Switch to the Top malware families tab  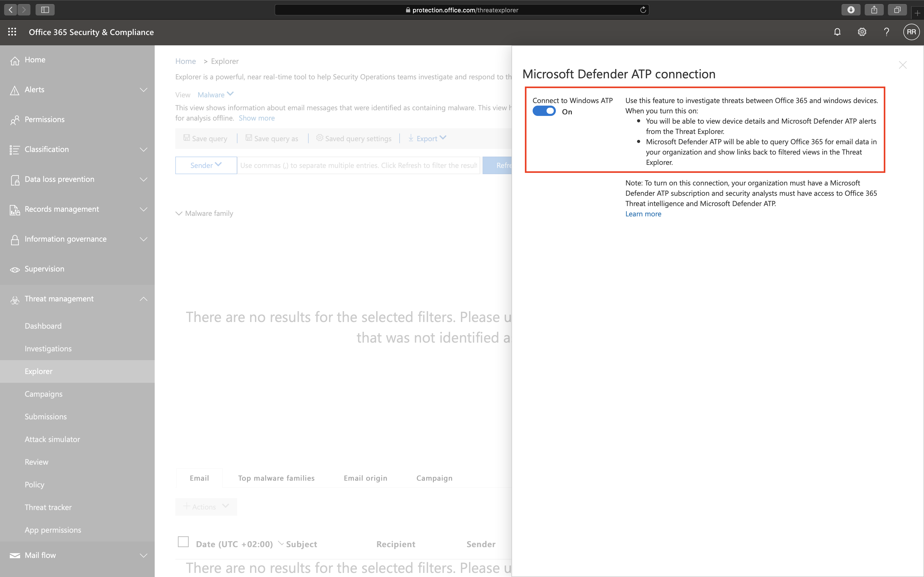click(x=276, y=478)
